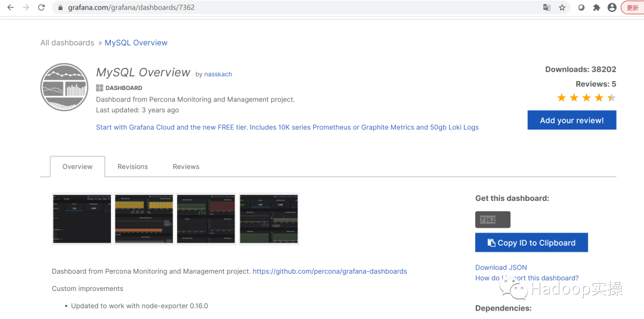
Task: Click the clipboard icon on Copy ID button
Action: (x=491, y=243)
